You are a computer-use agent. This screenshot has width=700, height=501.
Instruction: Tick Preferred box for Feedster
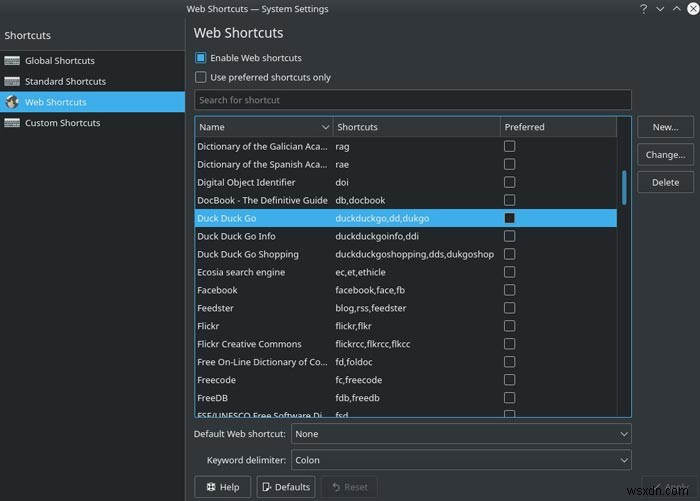[509, 308]
